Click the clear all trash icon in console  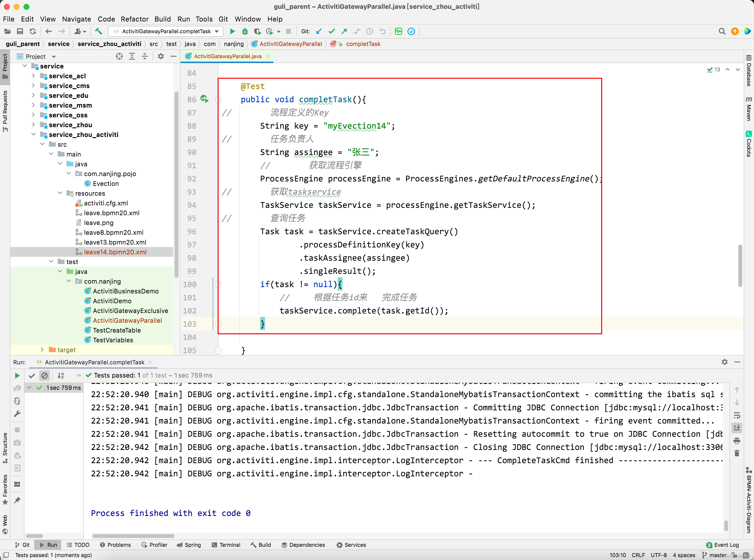737,453
